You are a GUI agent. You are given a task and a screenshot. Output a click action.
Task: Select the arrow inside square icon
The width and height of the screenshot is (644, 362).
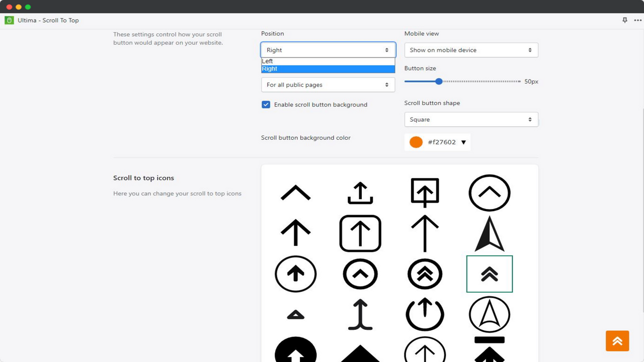425,192
